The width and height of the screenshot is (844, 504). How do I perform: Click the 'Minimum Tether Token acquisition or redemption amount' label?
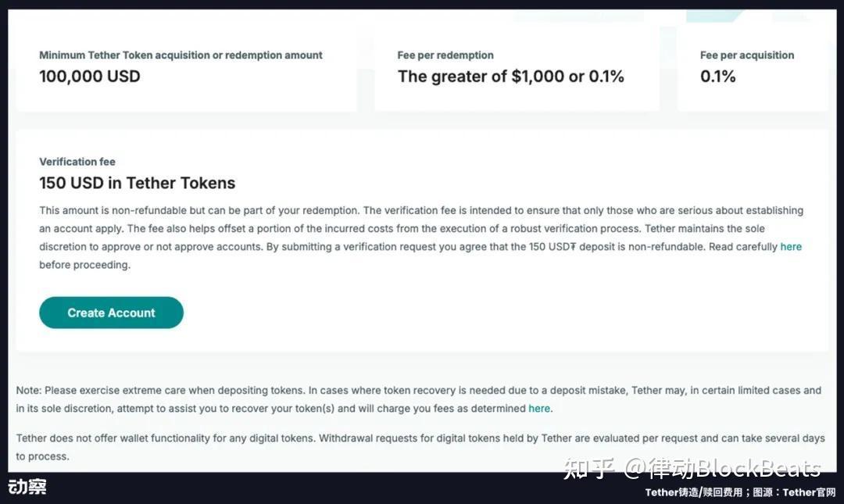[181, 55]
